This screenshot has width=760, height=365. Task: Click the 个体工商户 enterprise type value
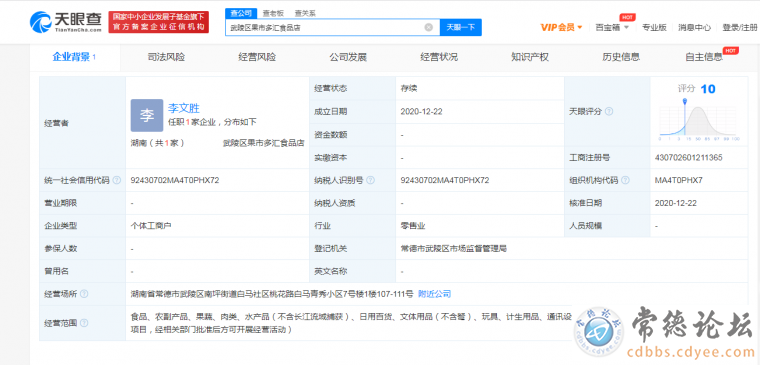click(x=151, y=226)
